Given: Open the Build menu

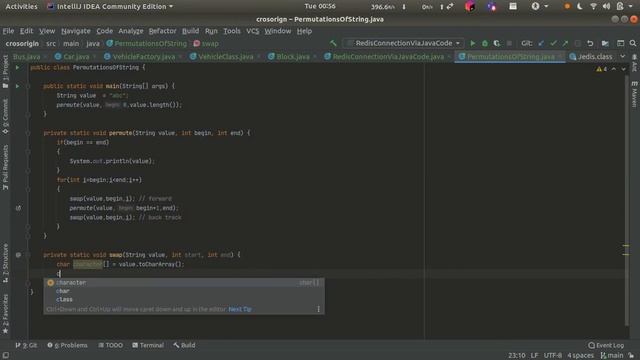Looking at the screenshot, I should pyautogui.click(x=191, y=31).
